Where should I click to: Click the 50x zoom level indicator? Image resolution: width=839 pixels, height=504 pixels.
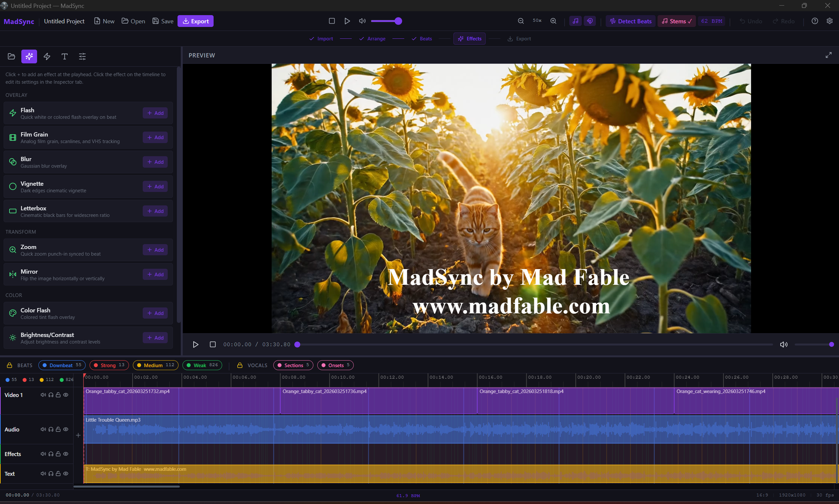click(537, 21)
